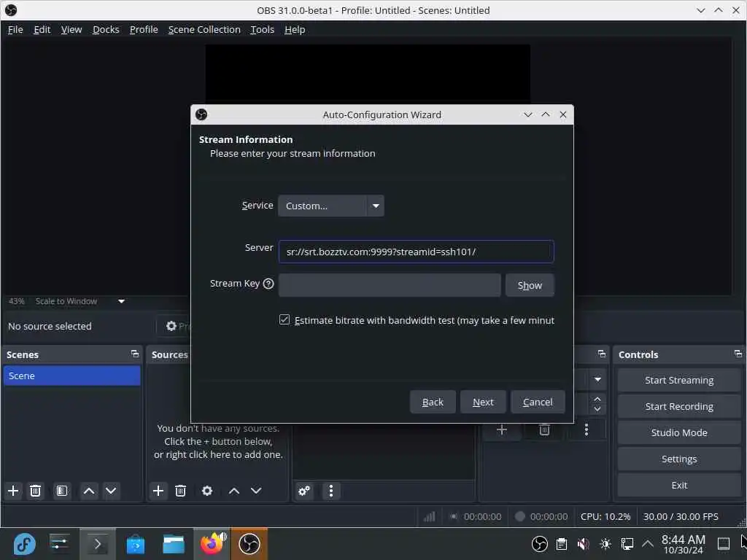
Task: Open the terminal from the taskbar
Action: (97, 544)
